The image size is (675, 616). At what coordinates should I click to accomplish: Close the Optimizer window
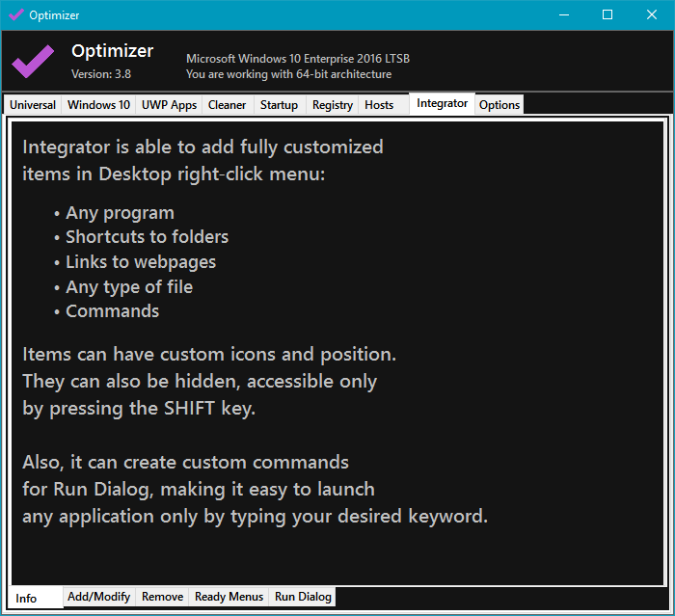point(652,14)
